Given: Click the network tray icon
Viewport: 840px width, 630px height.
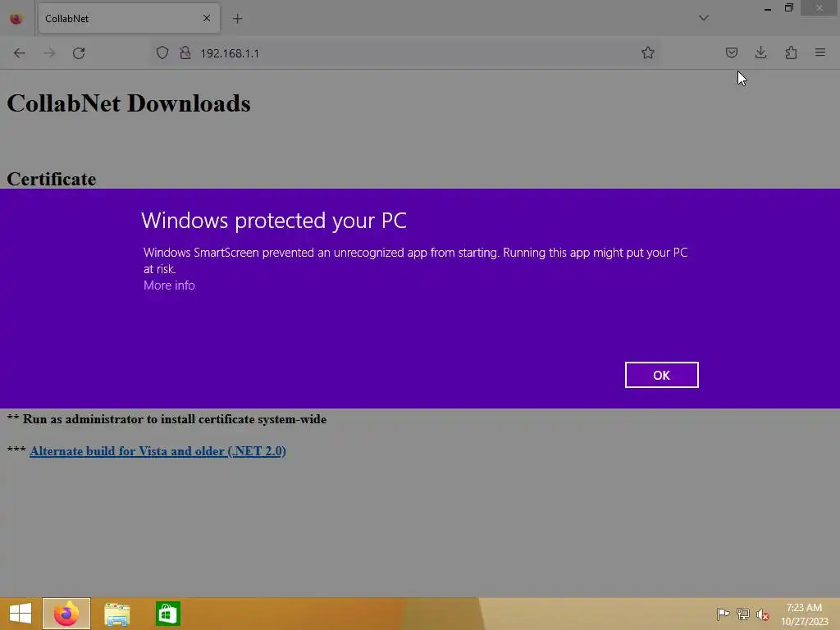Looking at the screenshot, I should (743, 614).
